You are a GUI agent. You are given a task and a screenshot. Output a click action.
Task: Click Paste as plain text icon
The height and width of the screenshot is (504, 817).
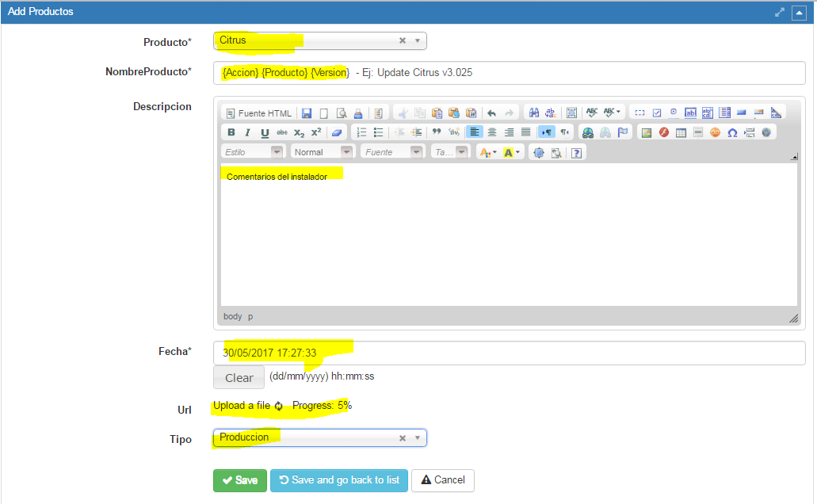click(454, 113)
